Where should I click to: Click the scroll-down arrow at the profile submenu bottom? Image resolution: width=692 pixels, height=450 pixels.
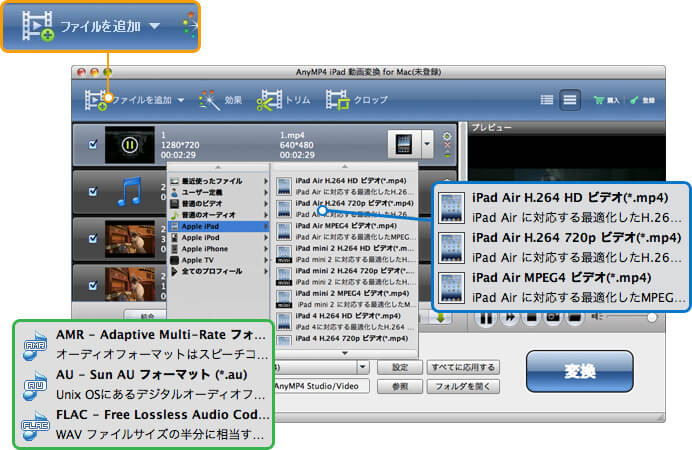point(345,353)
